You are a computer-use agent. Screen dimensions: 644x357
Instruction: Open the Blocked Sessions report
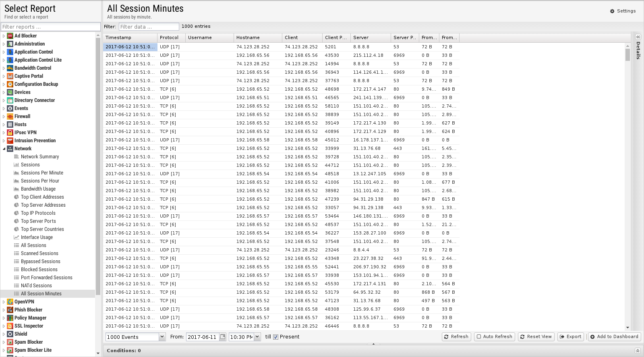coord(39,270)
